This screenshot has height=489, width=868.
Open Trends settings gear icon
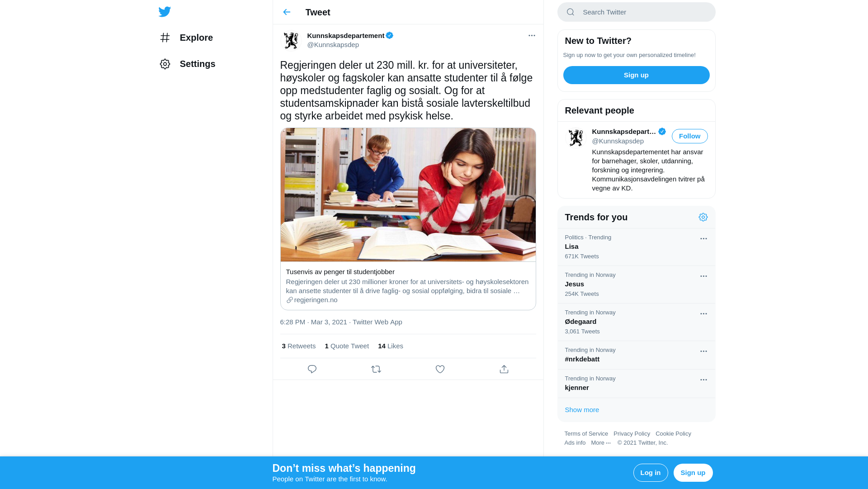pos(703,217)
